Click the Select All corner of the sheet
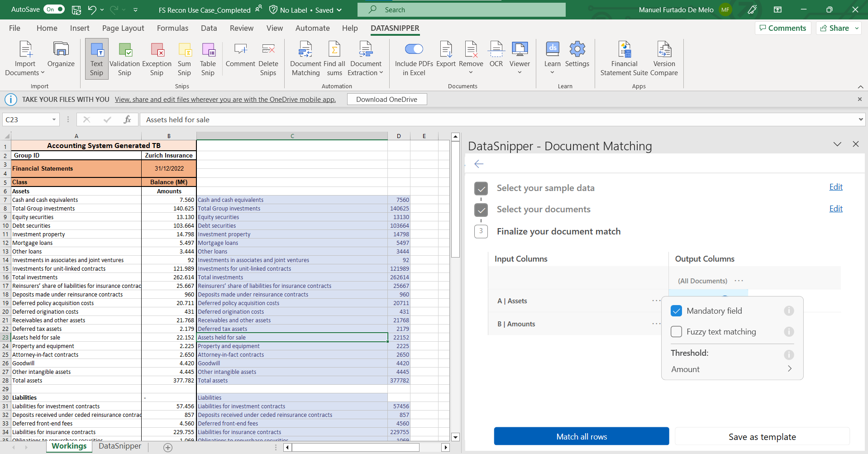This screenshot has width=868, height=454. (x=6, y=136)
